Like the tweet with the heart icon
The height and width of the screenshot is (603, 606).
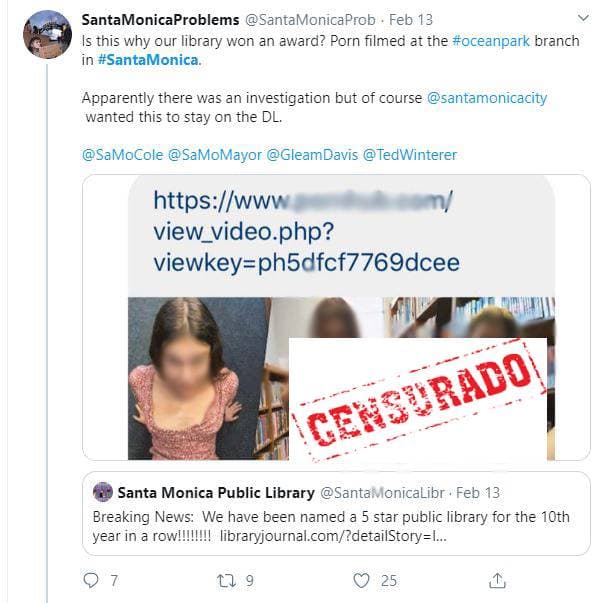click(x=361, y=580)
